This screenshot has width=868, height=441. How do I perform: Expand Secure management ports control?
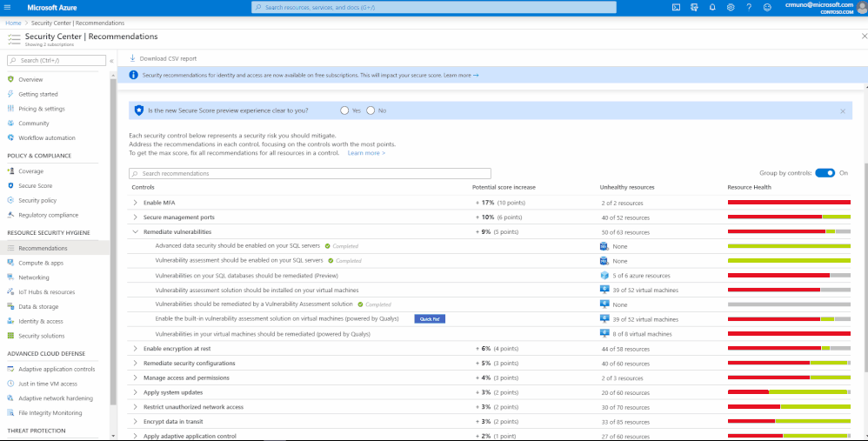(x=135, y=217)
